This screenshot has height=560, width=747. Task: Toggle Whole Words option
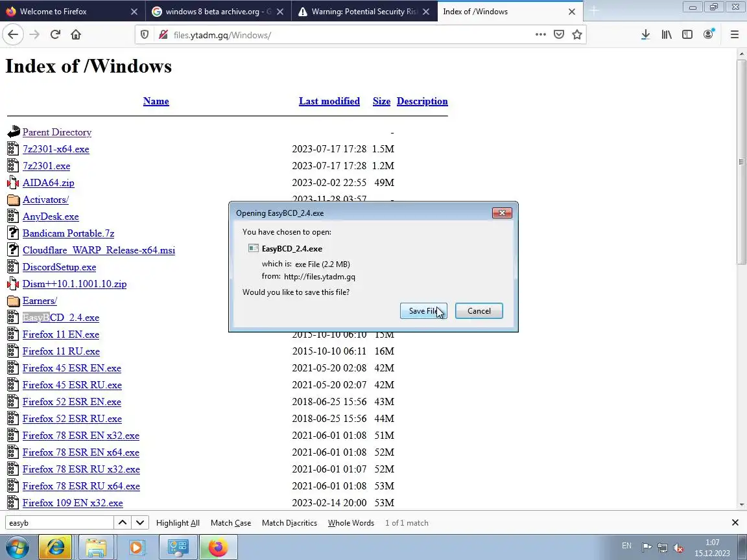point(351,523)
